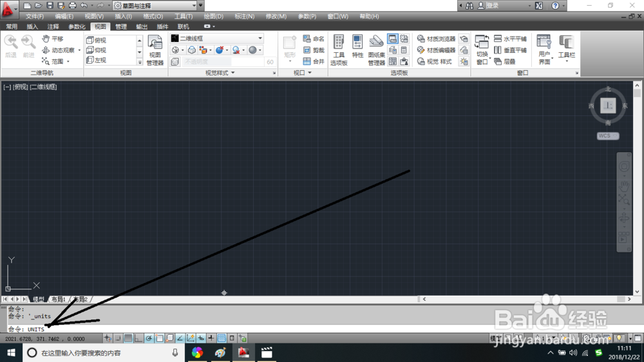Switch to the 常用 ribbon tab
The width and height of the screenshot is (644, 362).
coord(12,26)
